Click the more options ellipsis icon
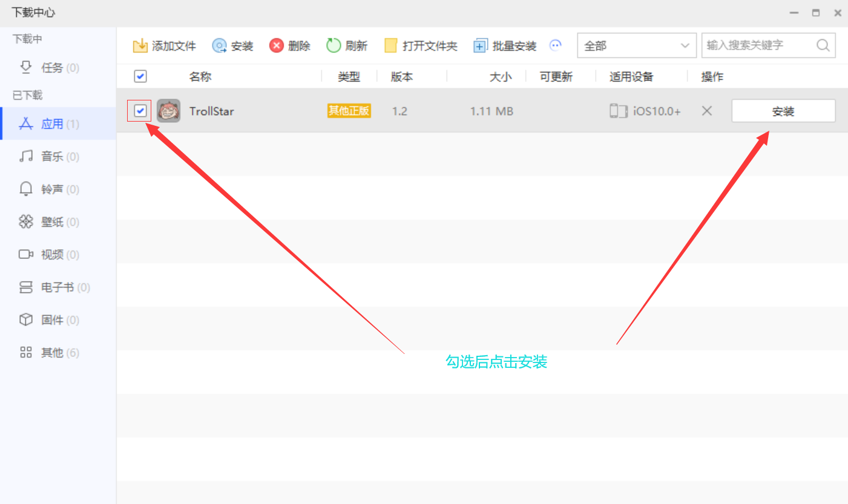The width and height of the screenshot is (848, 504). click(556, 45)
